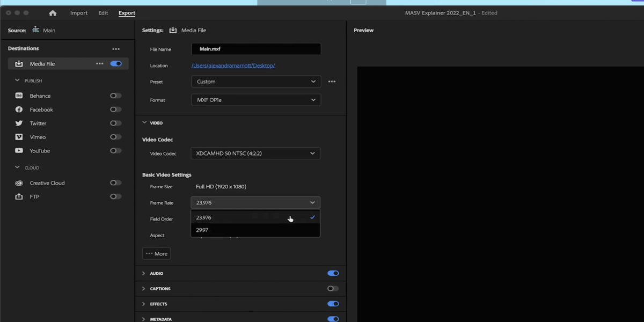Viewport: 644px width, 322px height.
Task: Disable the Effects section toggle
Action: point(333,304)
